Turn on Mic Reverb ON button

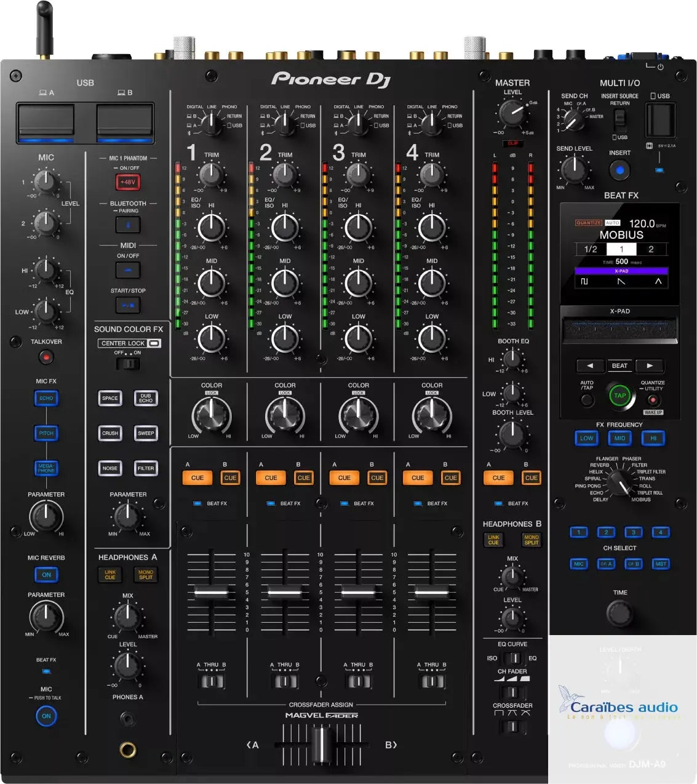coord(46,575)
